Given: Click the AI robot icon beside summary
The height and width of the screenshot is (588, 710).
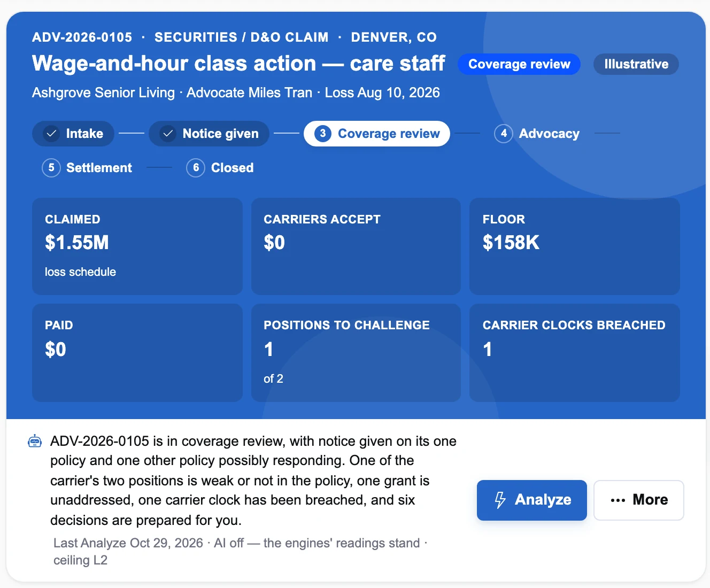Looking at the screenshot, I should click(x=35, y=441).
